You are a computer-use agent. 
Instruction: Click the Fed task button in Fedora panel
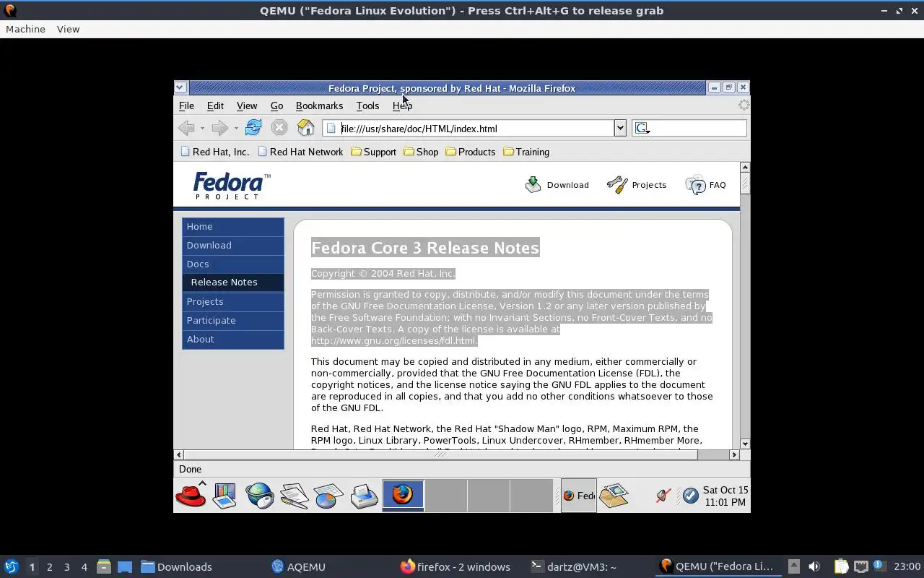[x=578, y=496]
